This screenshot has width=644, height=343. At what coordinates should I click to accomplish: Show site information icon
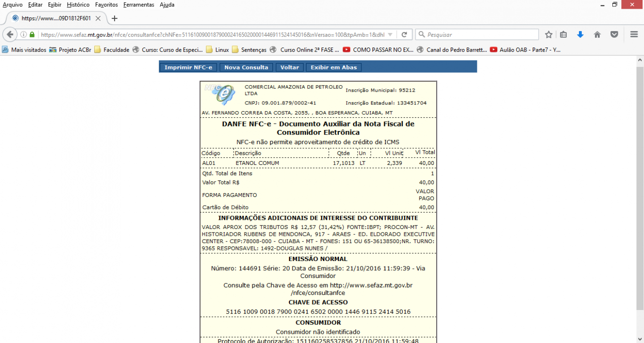coord(23,34)
